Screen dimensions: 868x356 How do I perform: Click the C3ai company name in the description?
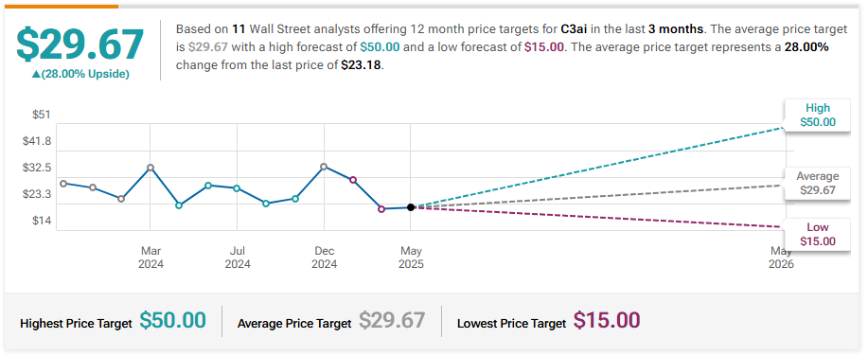tap(576, 30)
